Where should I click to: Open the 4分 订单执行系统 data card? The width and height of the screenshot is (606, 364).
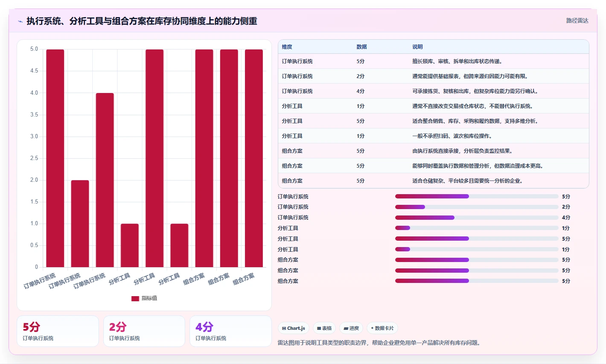230,331
